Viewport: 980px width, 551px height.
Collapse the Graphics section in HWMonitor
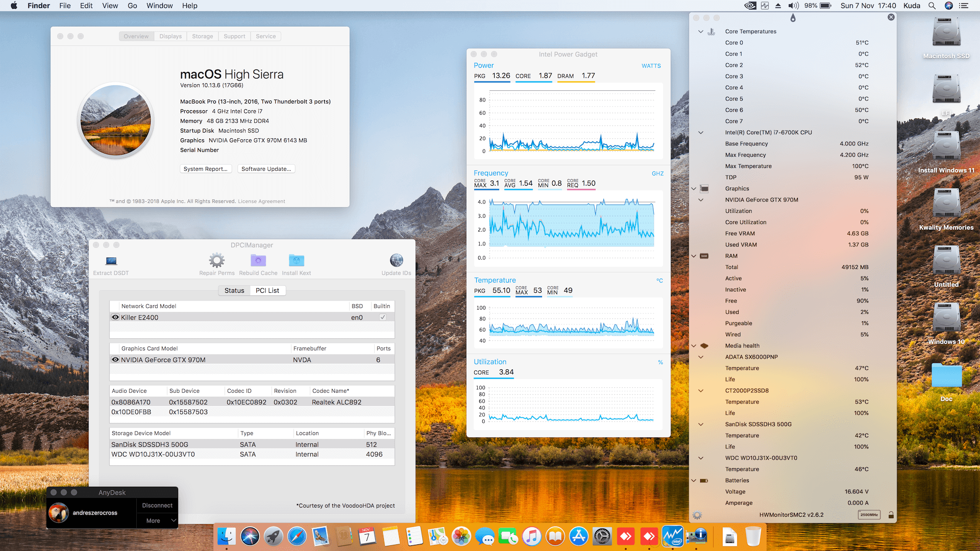694,189
